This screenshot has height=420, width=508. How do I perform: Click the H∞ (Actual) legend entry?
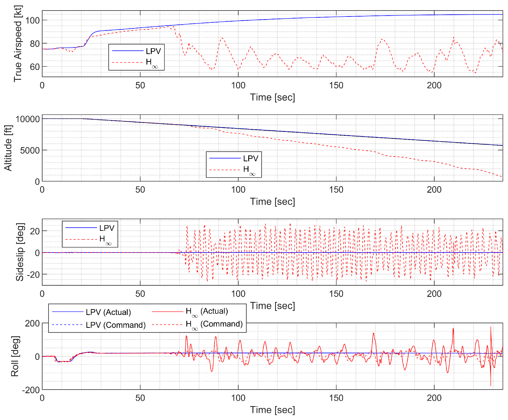[x=207, y=312]
